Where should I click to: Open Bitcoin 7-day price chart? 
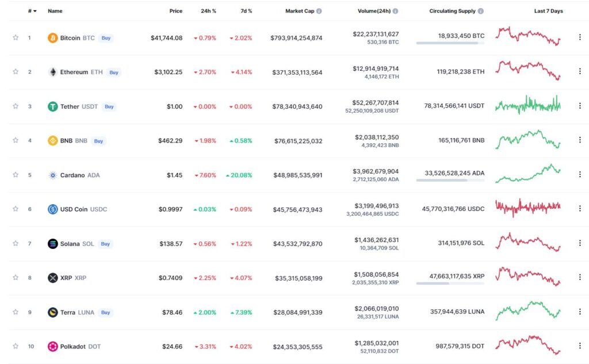click(x=528, y=36)
